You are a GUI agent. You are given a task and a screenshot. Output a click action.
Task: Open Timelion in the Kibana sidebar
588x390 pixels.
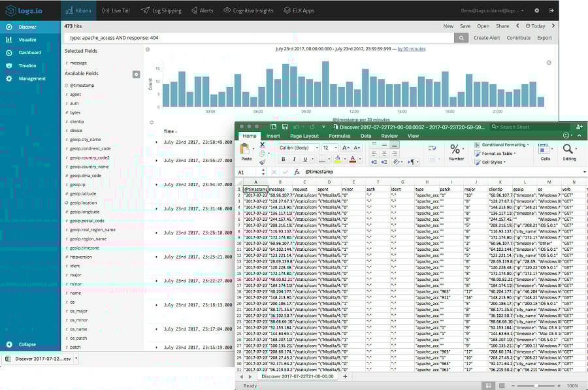click(x=27, y=65)
